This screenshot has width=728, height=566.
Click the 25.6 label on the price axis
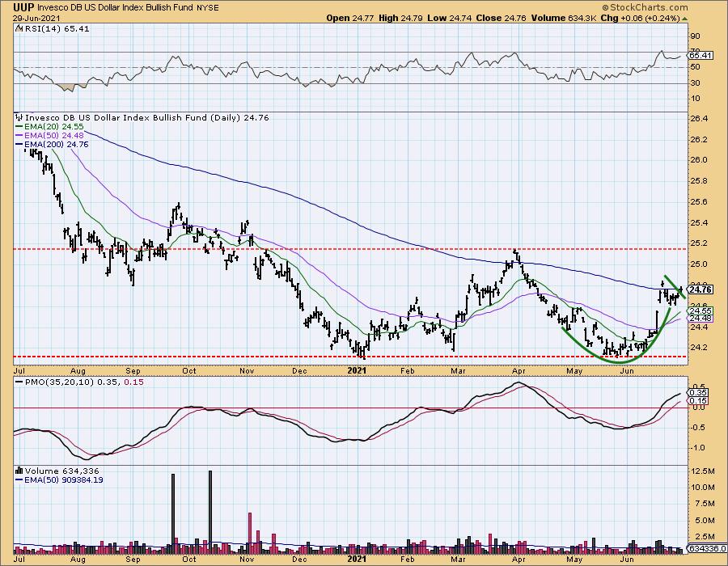699,202
